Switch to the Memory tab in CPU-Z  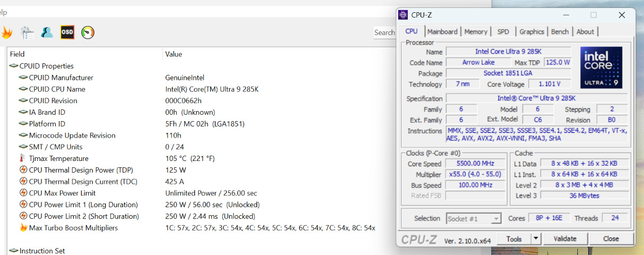(x=476, y=32)
